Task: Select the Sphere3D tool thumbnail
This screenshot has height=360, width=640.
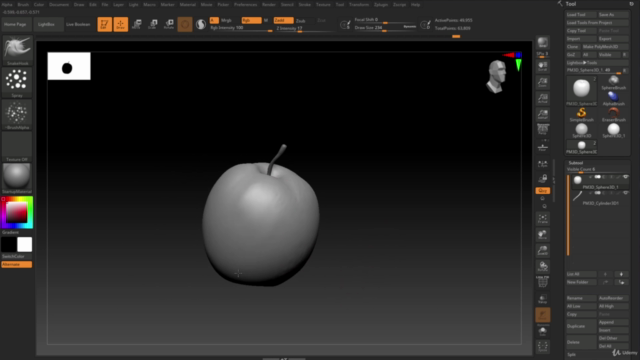Action: [x=581, y=130]
